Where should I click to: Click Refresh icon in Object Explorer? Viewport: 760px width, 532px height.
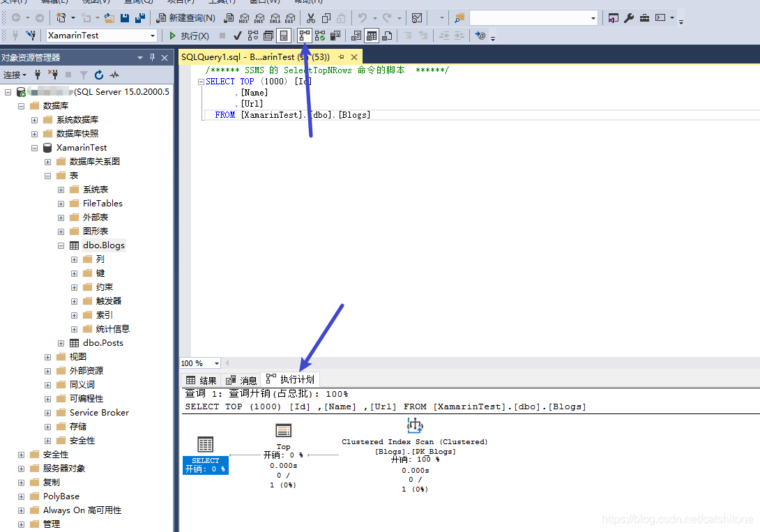[x=99, y=75]
